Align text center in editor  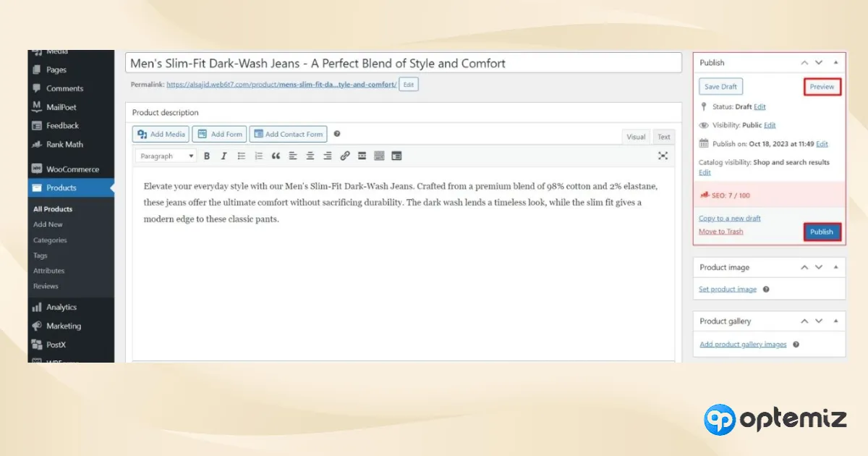tap(310, 156)
